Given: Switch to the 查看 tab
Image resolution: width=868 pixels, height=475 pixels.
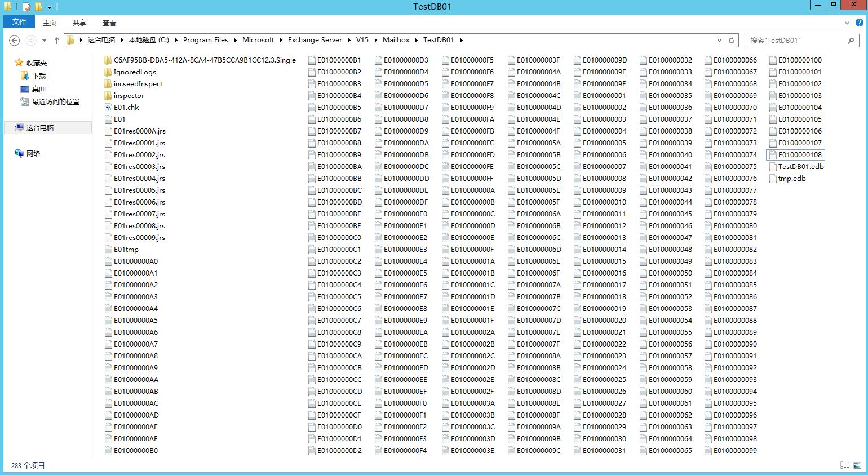Looking at the screenshot, I should click(x=109, y=23).
